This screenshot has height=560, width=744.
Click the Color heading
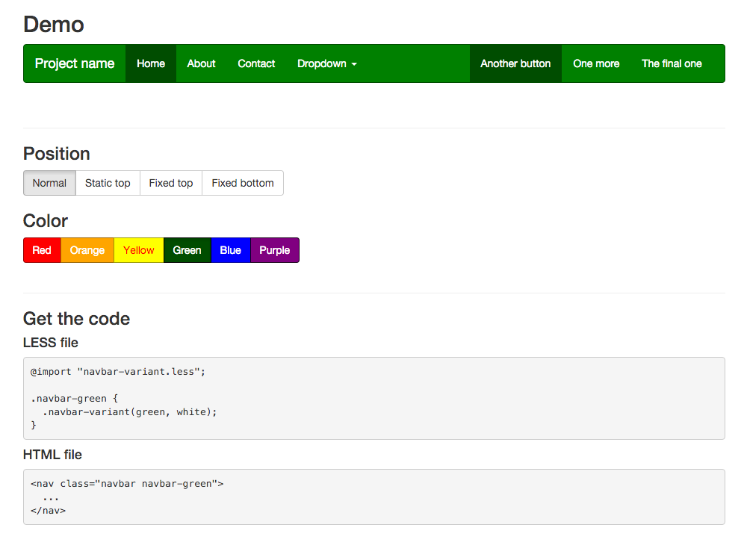tap(46, 221)
